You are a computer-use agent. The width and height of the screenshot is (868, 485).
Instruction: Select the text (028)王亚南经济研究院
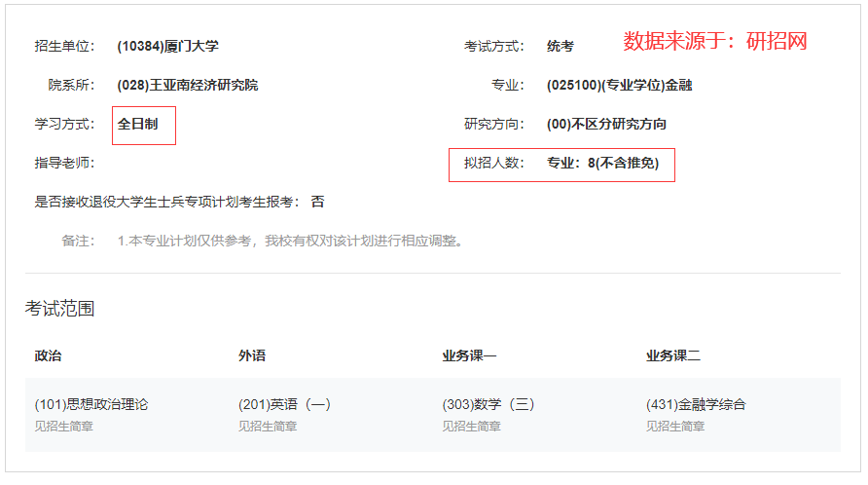[x=188, y=85]
